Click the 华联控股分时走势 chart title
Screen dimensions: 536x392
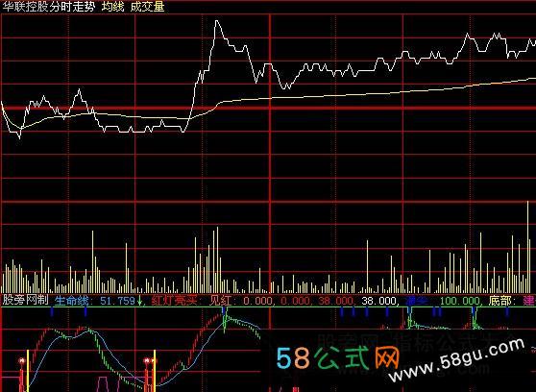coord(49,7)
